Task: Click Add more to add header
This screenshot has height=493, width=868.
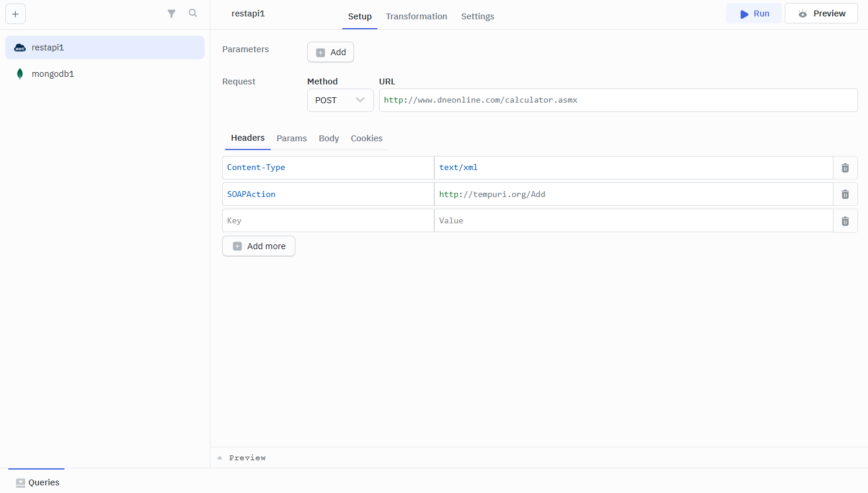Action: [258, 246]
